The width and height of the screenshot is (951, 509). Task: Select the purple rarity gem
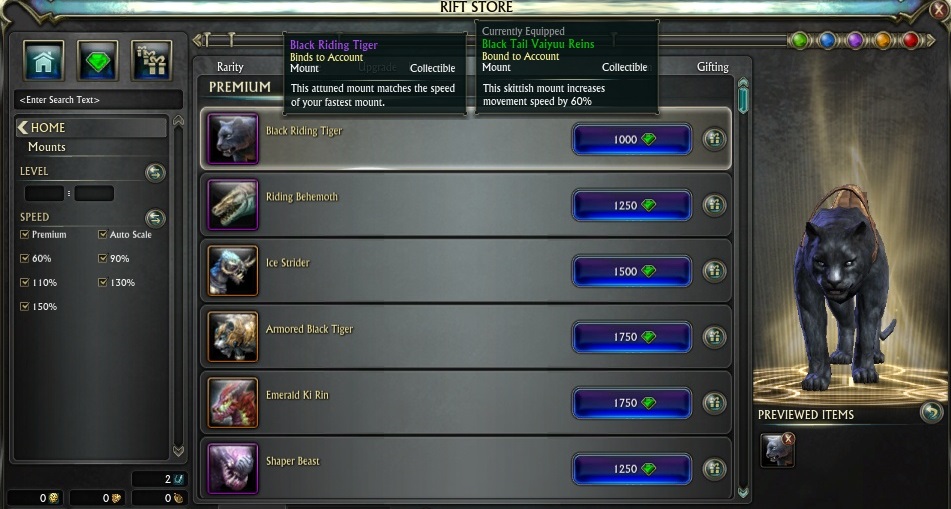tap(855, 41)
